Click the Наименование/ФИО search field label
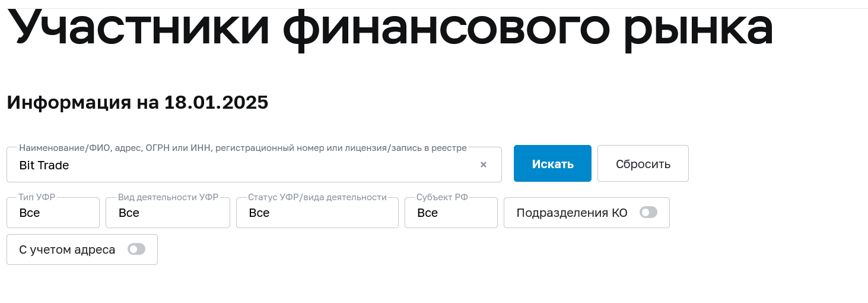Screen dimensions: 868x303 [x=243, y=148]
